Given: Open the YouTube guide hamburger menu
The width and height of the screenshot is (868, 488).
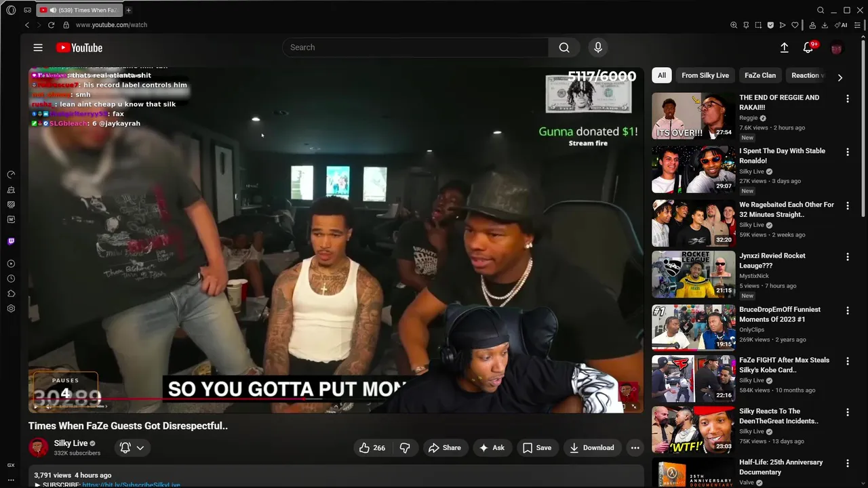Looking at the screenshot, I should point(38,47).
